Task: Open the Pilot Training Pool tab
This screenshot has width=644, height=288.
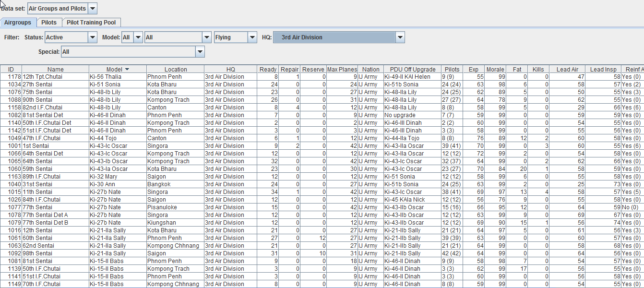Action: point(91,22)
